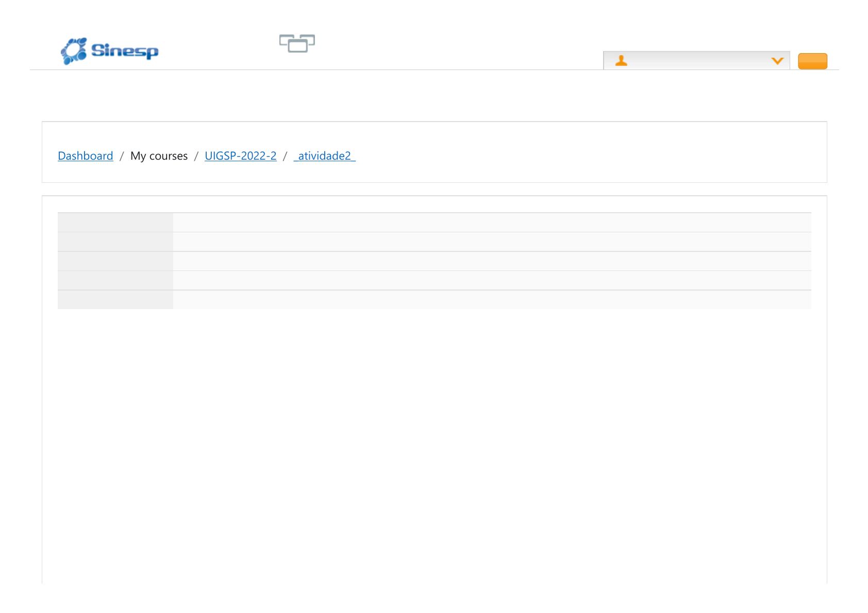Screen dimensions: 868x613
Task: Click the Sinesp wordmark text in header
Action: 125,50
